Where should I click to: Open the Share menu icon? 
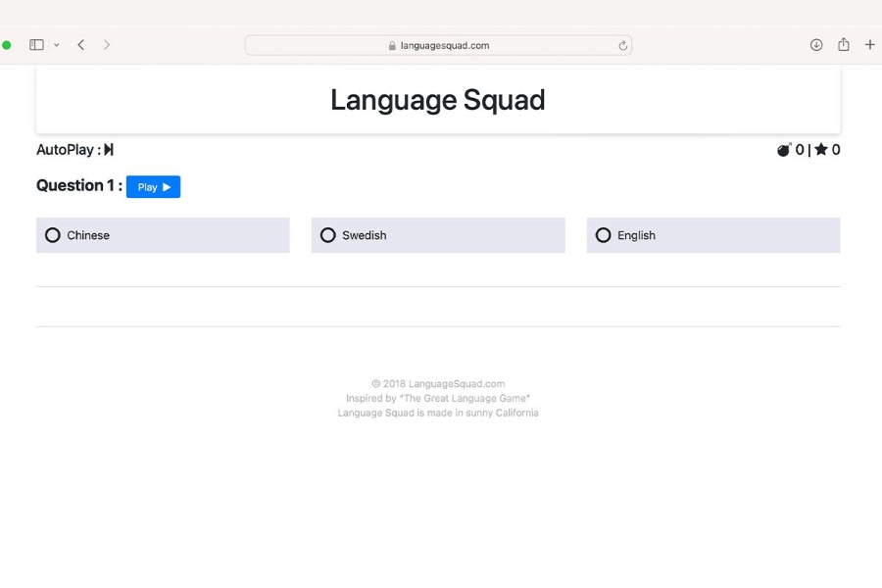point(844,45)
